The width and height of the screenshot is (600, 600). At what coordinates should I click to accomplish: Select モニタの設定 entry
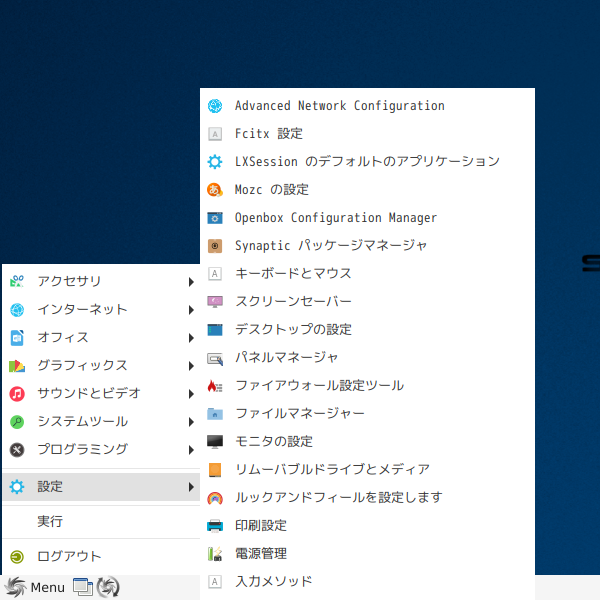click(x=367, y=442)
